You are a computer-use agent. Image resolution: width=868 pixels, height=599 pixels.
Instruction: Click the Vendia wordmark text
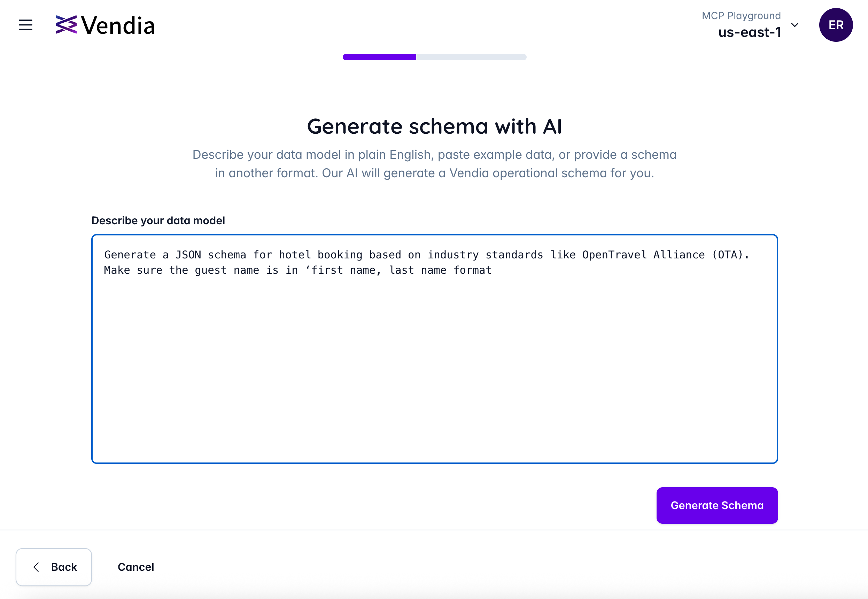[x=117, y=25]
